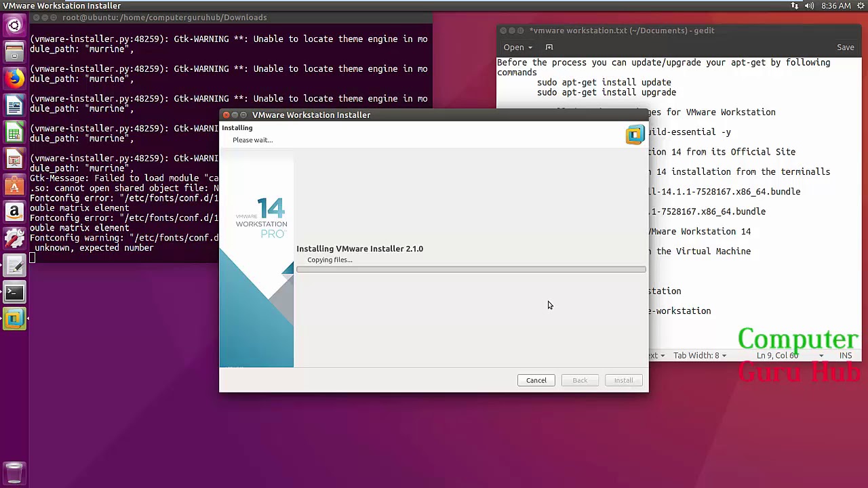Click 'Ln 9, Col 60' in gedit status bar

click(777, 355)
